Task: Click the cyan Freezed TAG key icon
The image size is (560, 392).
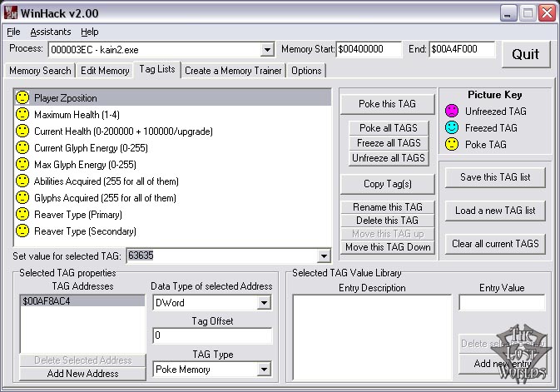Action: 452,127
